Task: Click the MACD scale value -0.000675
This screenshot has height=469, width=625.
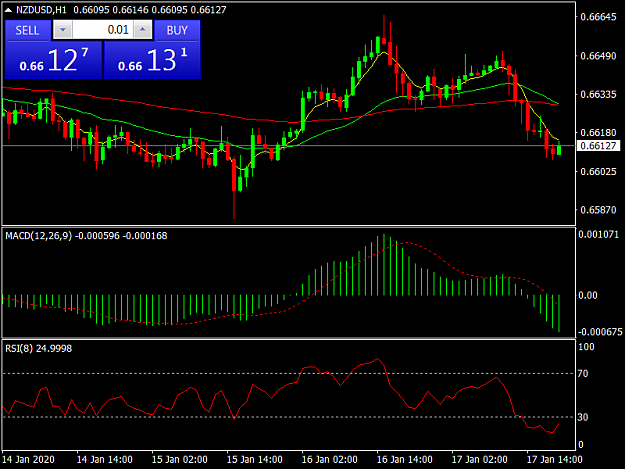Action: click(x=599, y=332)
